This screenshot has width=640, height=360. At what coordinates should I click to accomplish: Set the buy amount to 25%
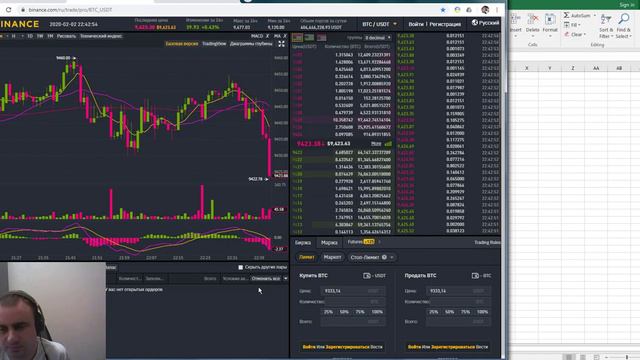pyautogui.click(x=328, y=312)
